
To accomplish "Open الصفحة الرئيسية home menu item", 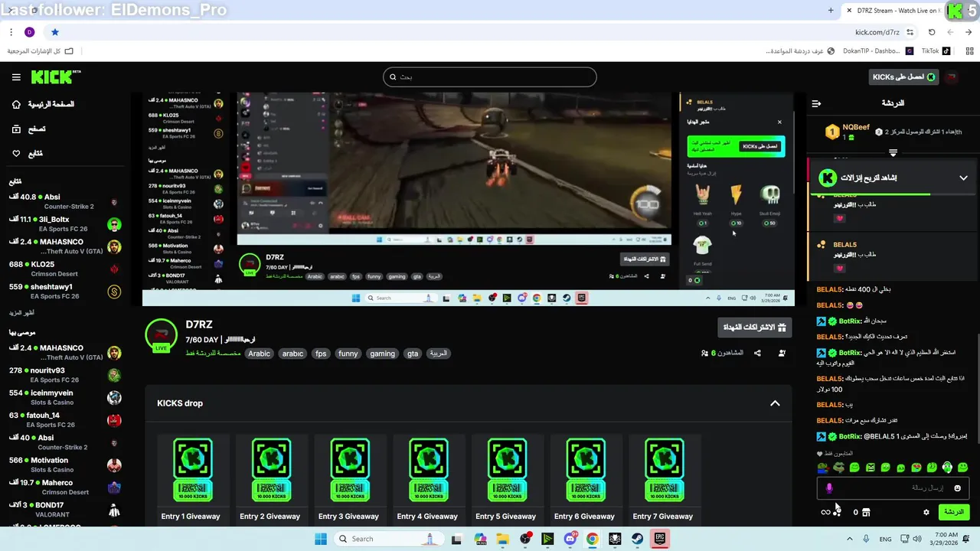I will 43,104.
